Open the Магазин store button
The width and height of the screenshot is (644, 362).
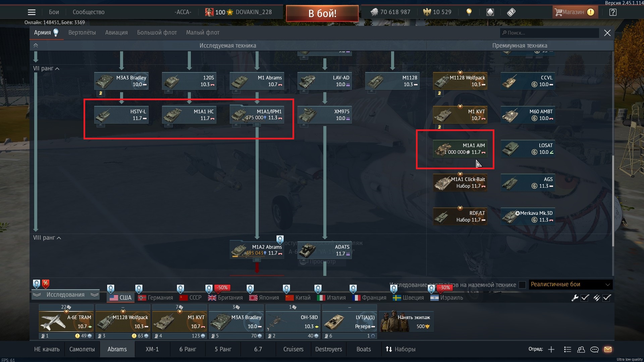pyautogui.click(x=574, y=12)
